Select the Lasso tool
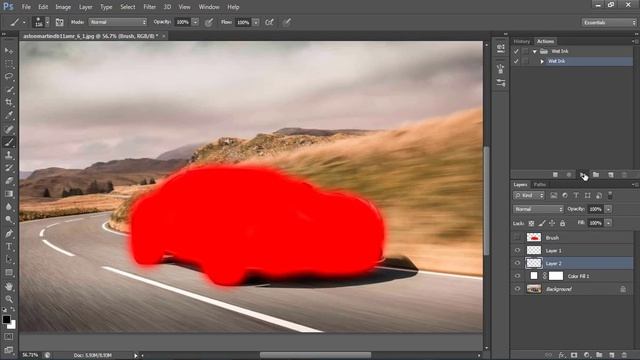This screenshot has width=640, height=360. [9, 76]
